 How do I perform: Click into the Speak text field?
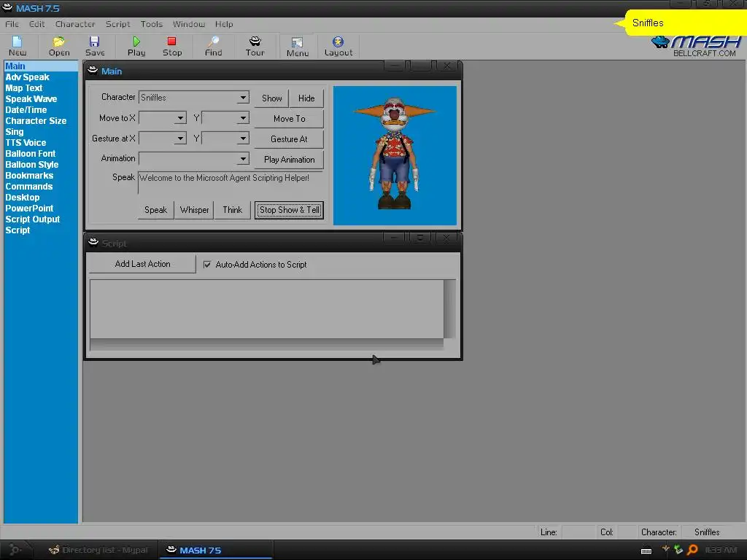tap(231, 183)
